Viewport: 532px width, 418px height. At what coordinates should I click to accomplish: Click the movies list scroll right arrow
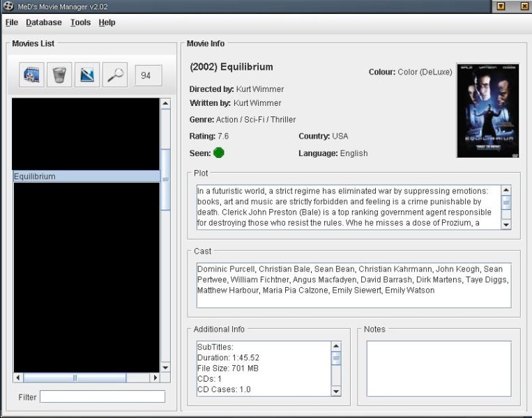(x=155, y=378)
